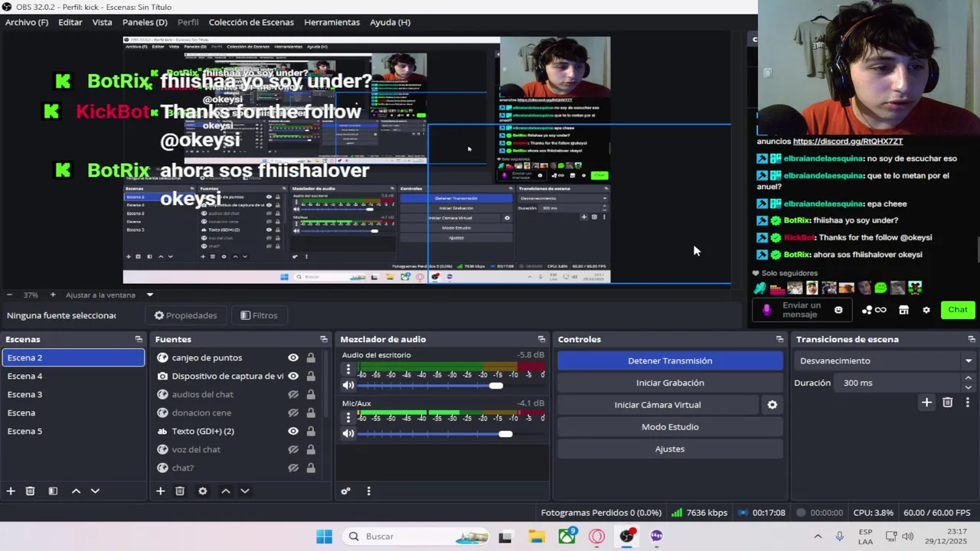
Task: Undock the Mezclador de audio panel
Action: click(x=541, y=339)
